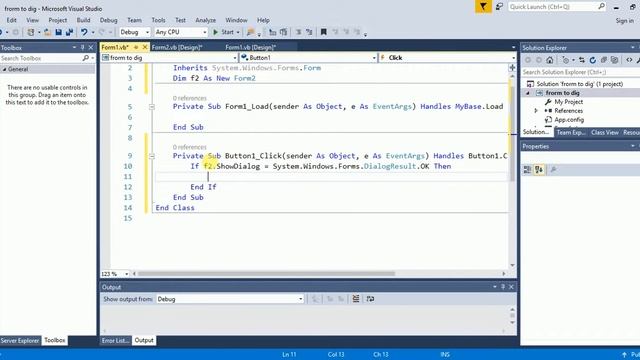Collapse the Button1_Click sub outline
The image size is (640, 360).
click(x=152, y=156)
